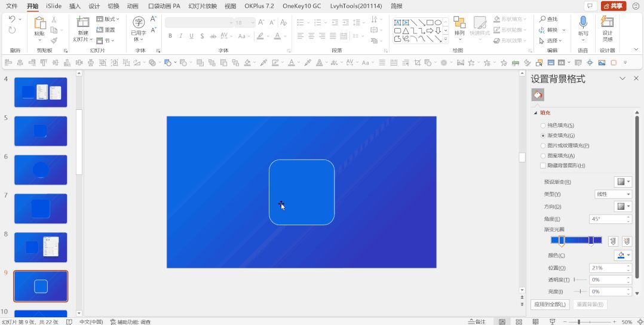Click Apply to All (应用到全部) button

click(x=550, y=305)
